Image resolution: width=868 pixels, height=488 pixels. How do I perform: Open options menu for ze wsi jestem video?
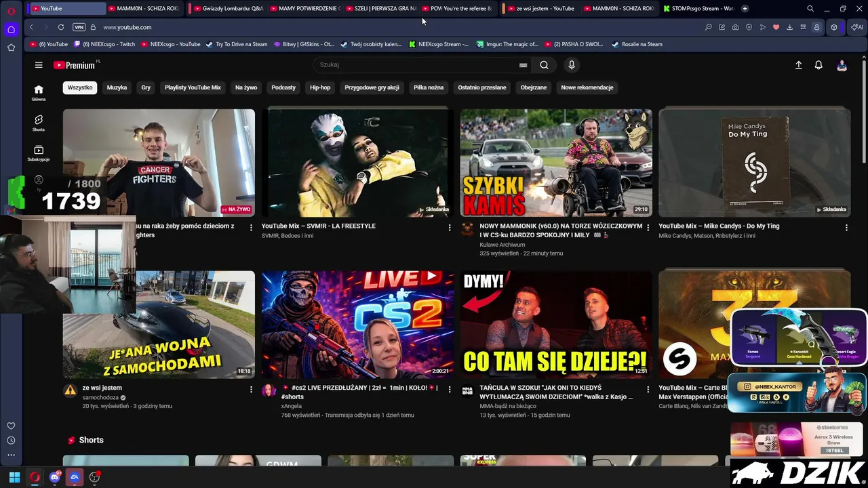[x=251, y=390]
